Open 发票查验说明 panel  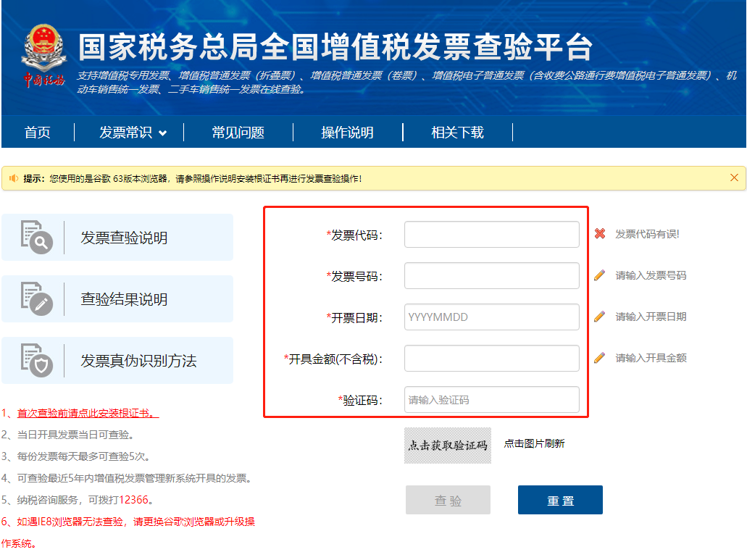117,237
